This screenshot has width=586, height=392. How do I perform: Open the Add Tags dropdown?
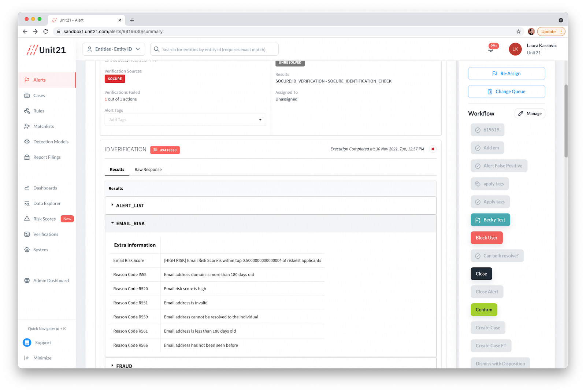click(185, 120)
